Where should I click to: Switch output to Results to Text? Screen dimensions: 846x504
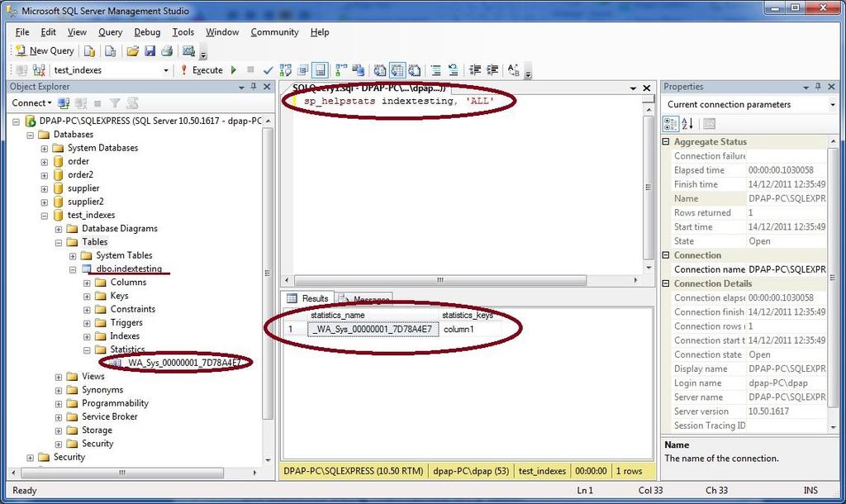click(x=380, y=70)
